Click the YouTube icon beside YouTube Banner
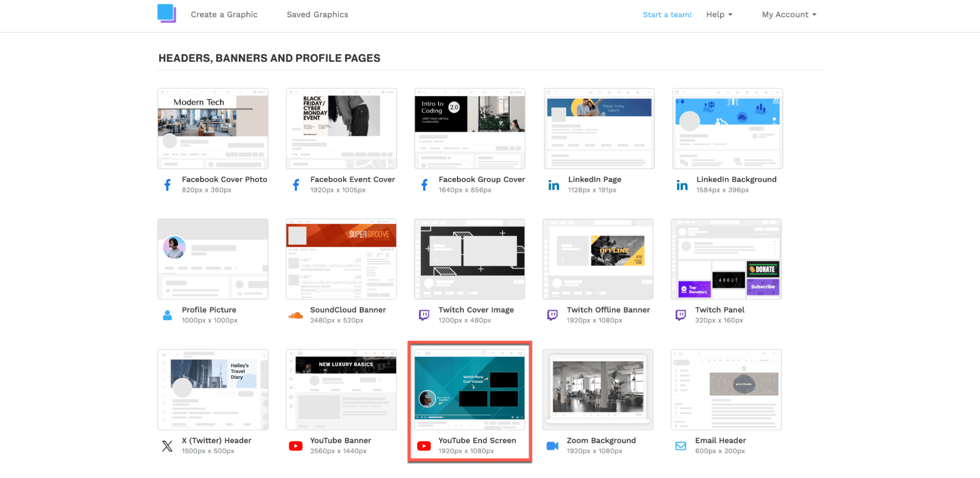The width and height of the screenshot is (980, 478). click(x=296, y=446)
